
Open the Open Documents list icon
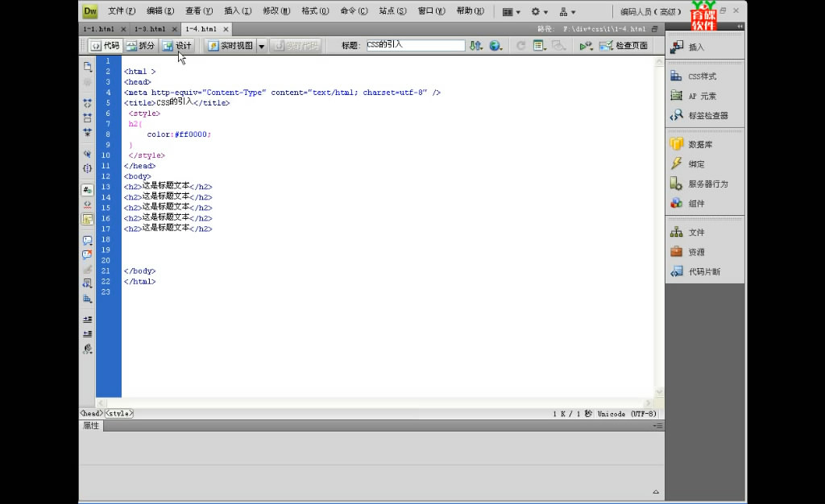point(87,67)
